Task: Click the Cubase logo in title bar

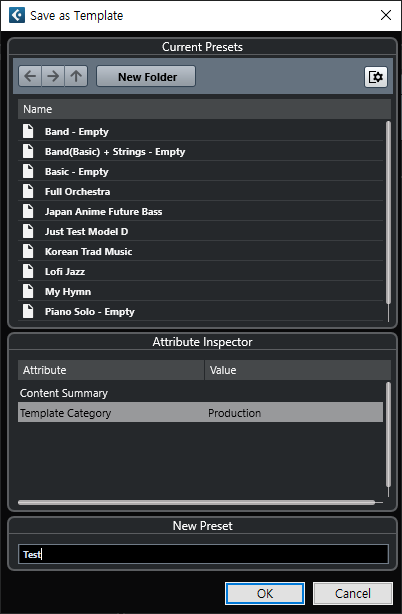Action: (x=17, y=15)
